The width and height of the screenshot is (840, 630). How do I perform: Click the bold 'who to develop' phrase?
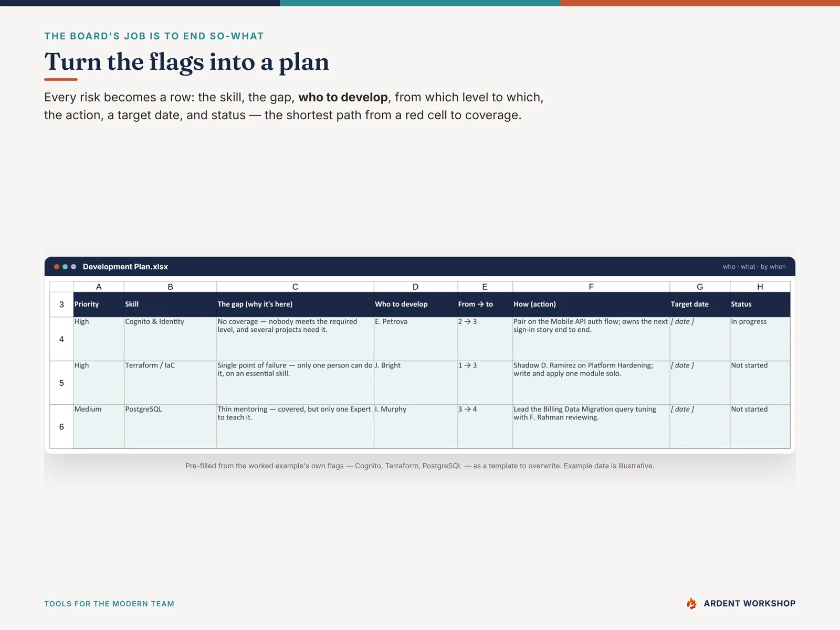click(343, 97)
